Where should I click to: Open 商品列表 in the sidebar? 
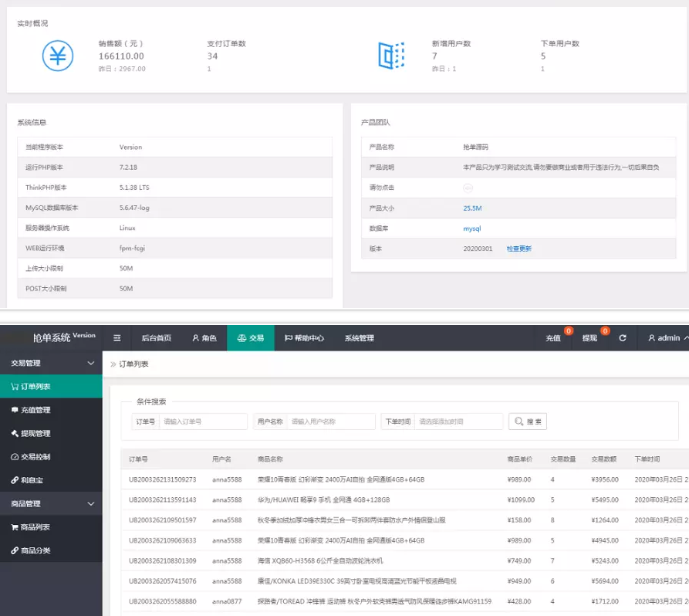(x=35, y=527)
